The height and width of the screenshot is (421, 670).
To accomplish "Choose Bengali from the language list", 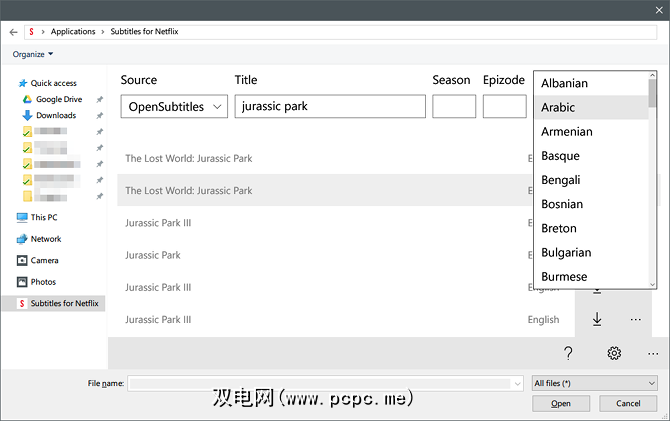I will [x=591, y=180].
